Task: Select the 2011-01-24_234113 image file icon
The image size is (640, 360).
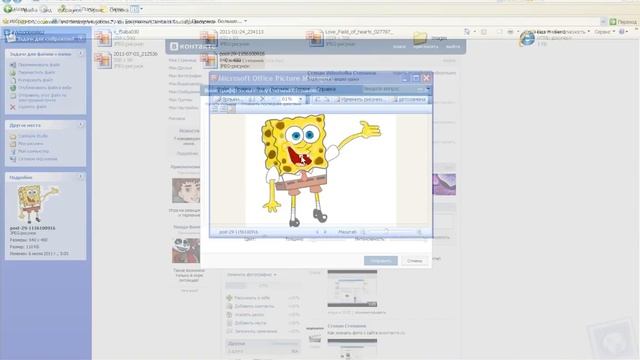Action: 209,38
